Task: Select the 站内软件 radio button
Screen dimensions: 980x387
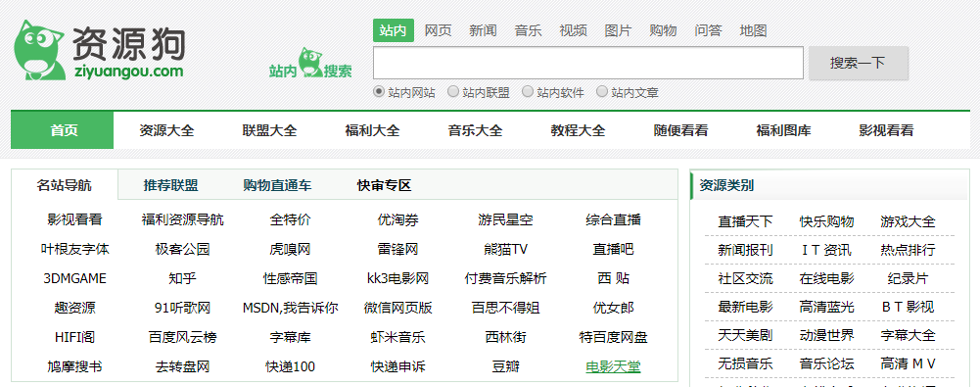Action: pos(527,92)
